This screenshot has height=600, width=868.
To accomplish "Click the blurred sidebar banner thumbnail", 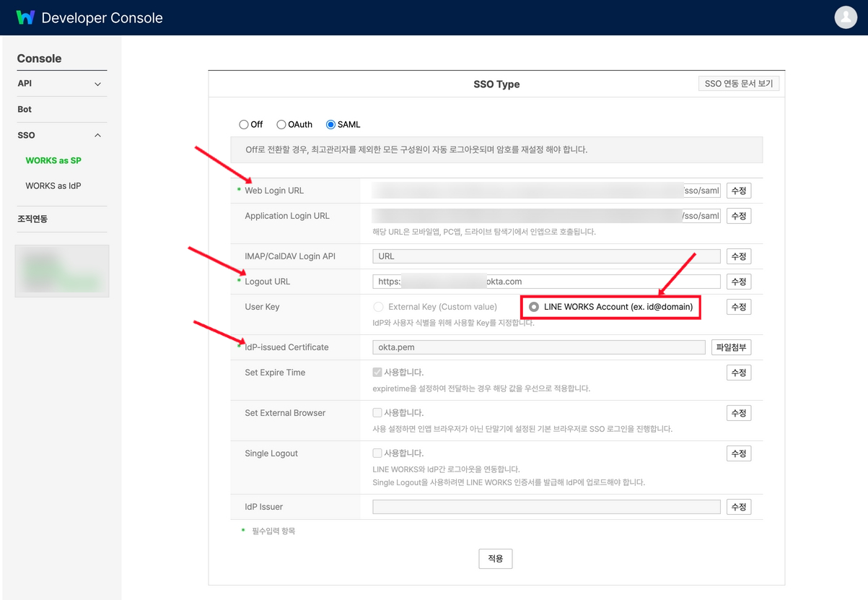I will (x=62, y=271).
